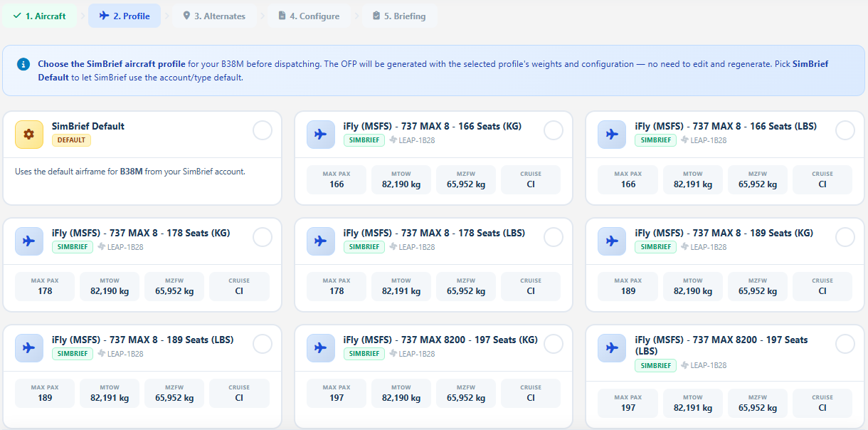This screenshot has width=868, height=430.
Task: Click the checkmark icon on the Aircraft step
Action: point(17,16)
